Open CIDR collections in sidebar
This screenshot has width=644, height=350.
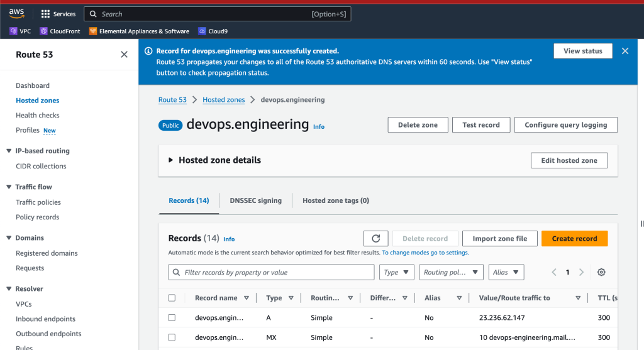(x=41, y=166)
